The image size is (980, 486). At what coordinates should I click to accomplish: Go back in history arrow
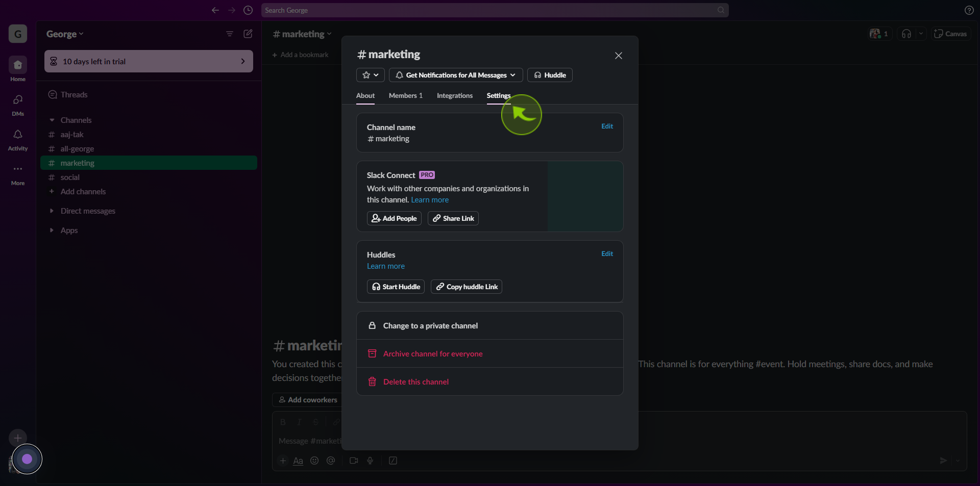(x=215, y=10)
